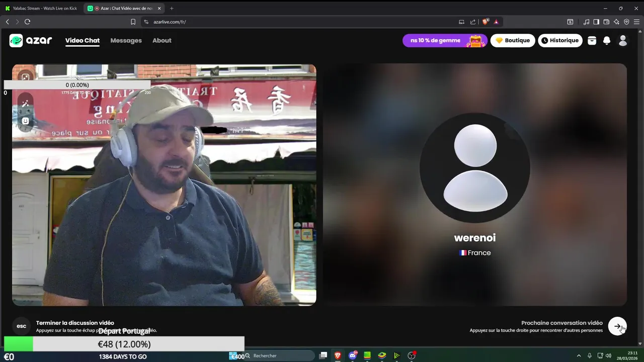Viewport: 644px width, 362px height.
Task: Close the Azar browser tab
Action: pyautogui.click(x=159, y=8)
